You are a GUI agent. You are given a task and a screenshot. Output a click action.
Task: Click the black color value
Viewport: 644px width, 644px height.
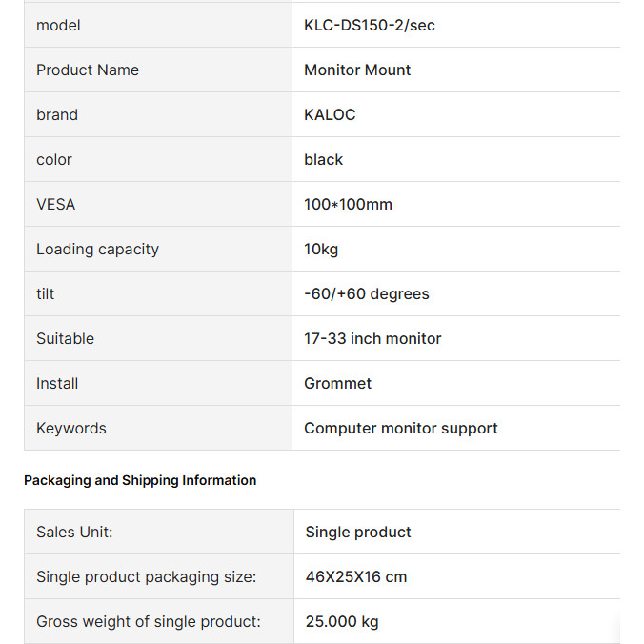tap(323, 160)
